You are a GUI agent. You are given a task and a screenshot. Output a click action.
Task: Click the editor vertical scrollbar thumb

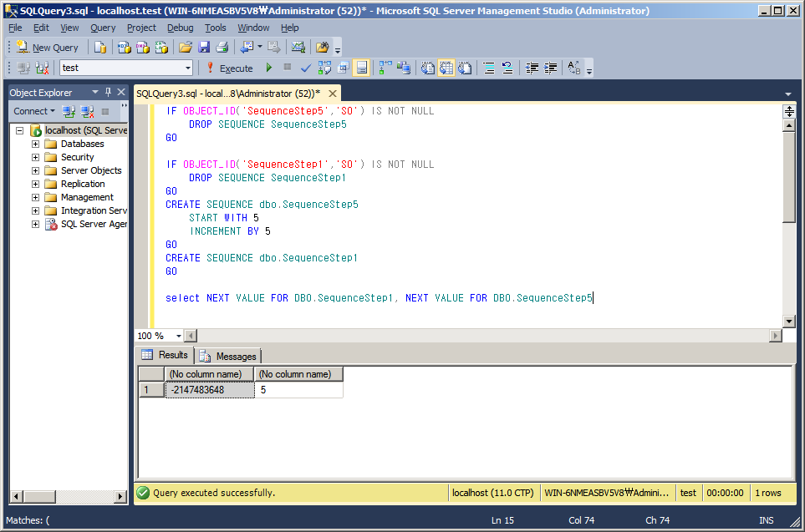point(788,177)
